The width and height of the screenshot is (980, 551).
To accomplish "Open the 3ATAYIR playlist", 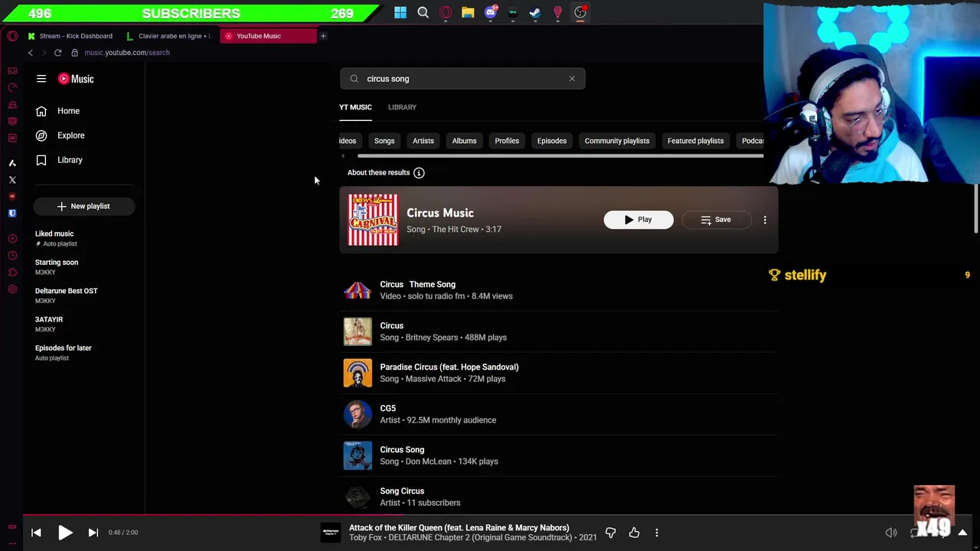I will pyautogui.click(x=84, y=324).
